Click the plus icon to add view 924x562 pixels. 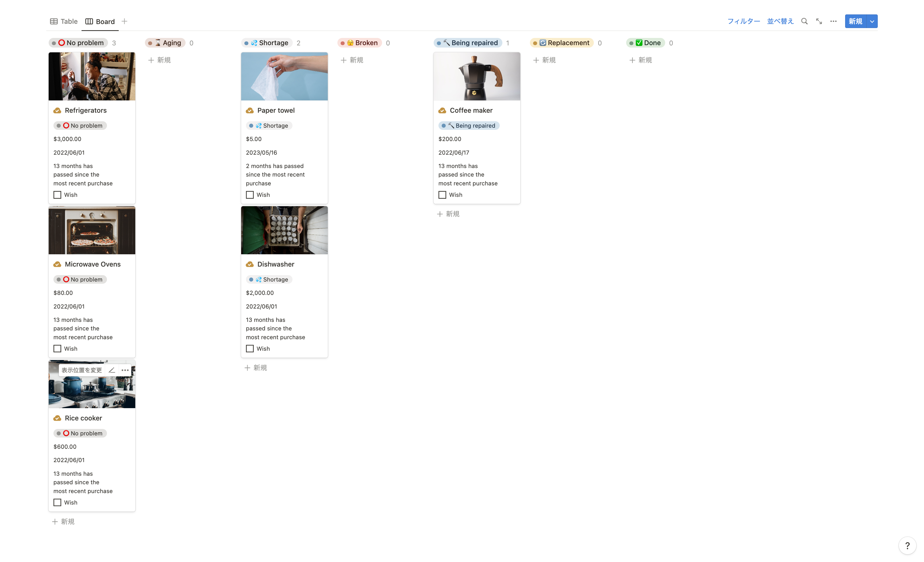click(125, 21)
